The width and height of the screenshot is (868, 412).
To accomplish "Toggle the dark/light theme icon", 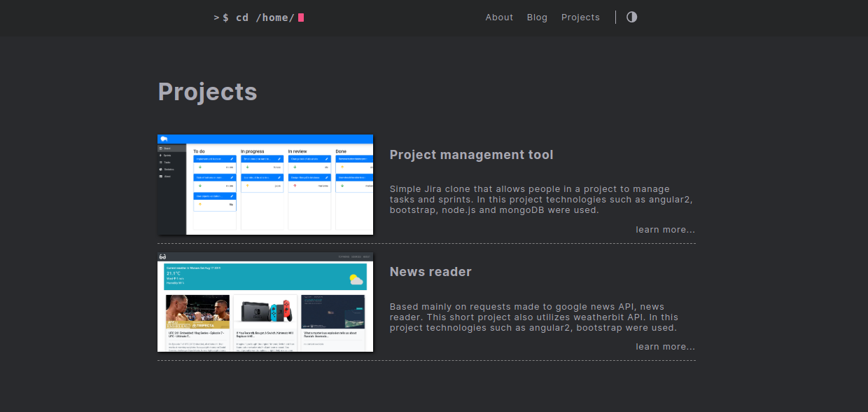I will tap(631, 17).
